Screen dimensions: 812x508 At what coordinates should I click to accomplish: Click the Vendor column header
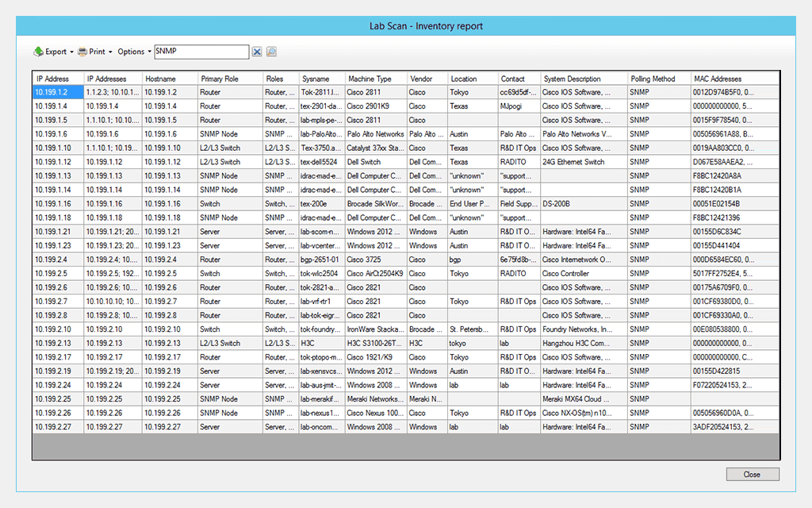coord(427,79)
